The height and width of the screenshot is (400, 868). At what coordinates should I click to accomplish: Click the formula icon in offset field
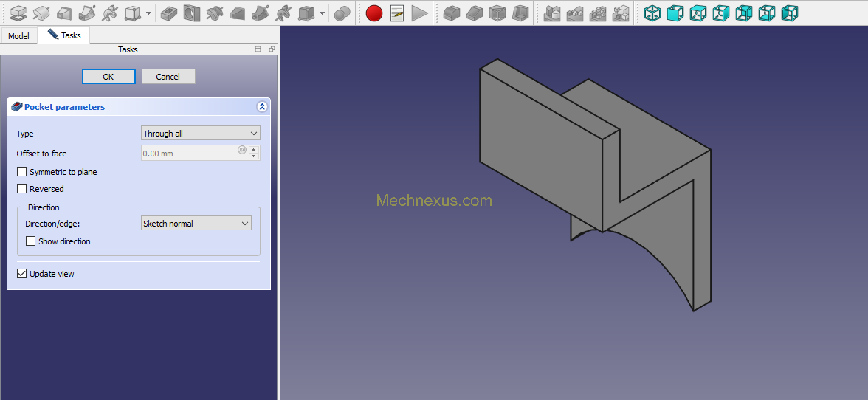242,150
